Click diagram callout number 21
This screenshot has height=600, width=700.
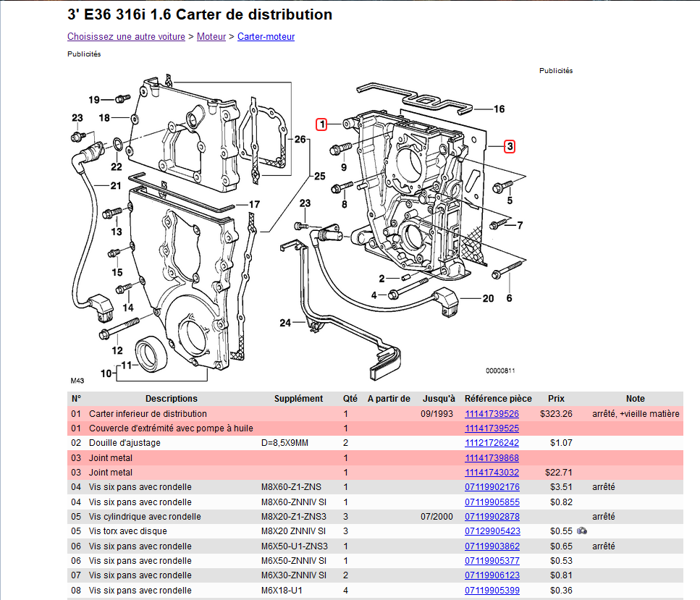click(x=116, y=185)
